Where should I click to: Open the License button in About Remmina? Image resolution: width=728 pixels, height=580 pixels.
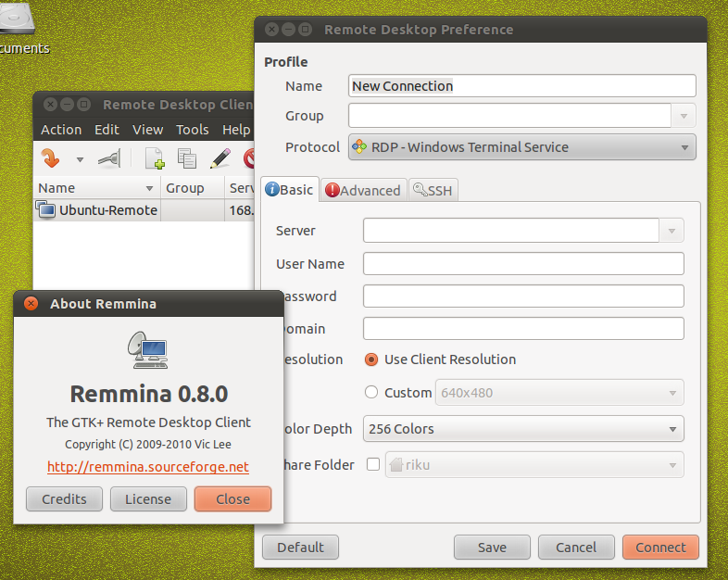click(148, 498)
